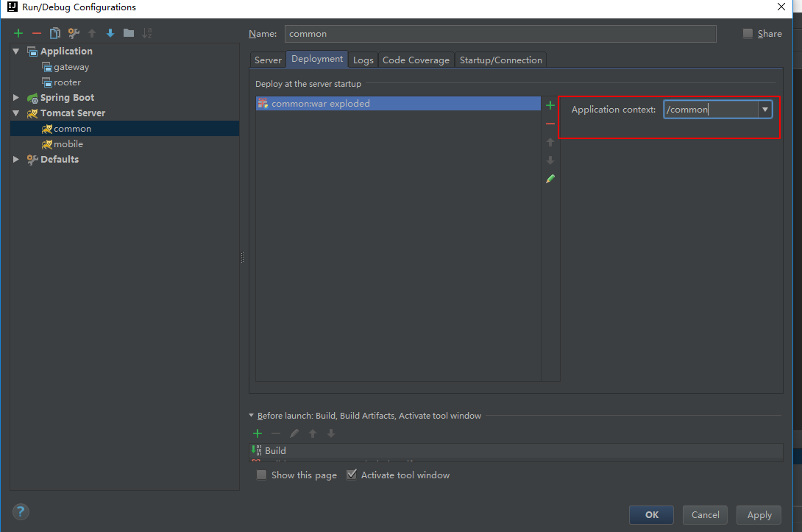Add artifact to deploy list

point(550,105)
